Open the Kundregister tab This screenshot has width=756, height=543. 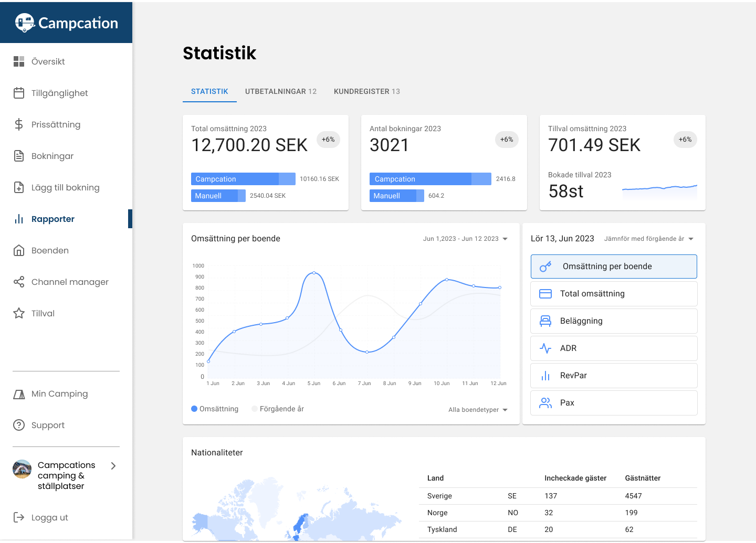click(366, 91)
